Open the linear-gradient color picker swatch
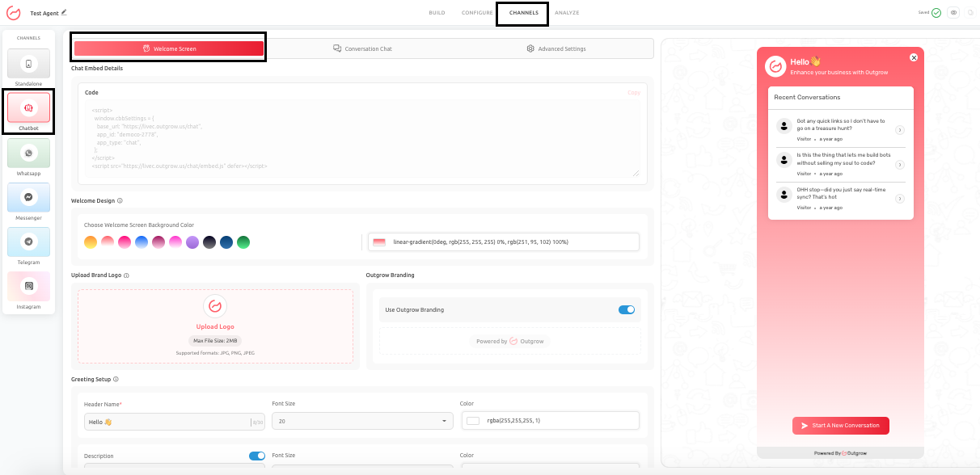 379,242
